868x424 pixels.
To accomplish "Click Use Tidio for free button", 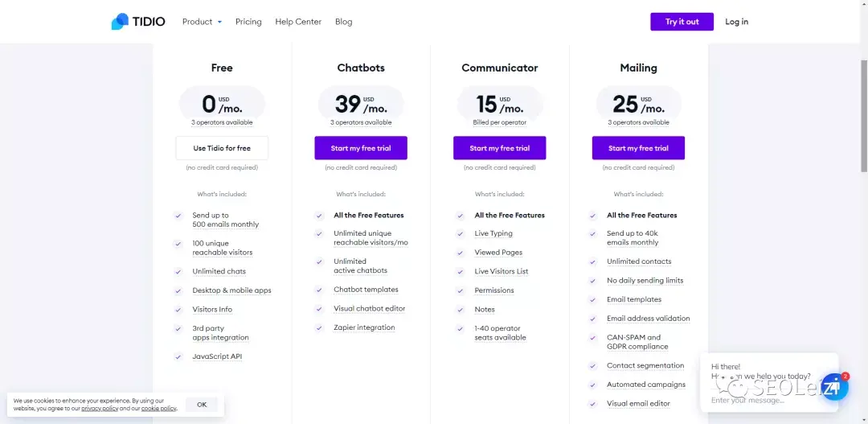I will click(222, 148).
